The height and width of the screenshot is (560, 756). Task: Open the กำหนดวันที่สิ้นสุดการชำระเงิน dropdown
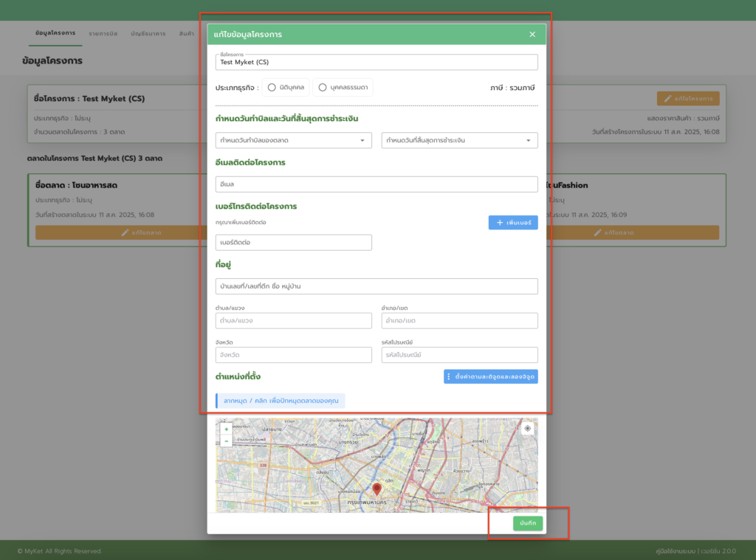[459, 140]
